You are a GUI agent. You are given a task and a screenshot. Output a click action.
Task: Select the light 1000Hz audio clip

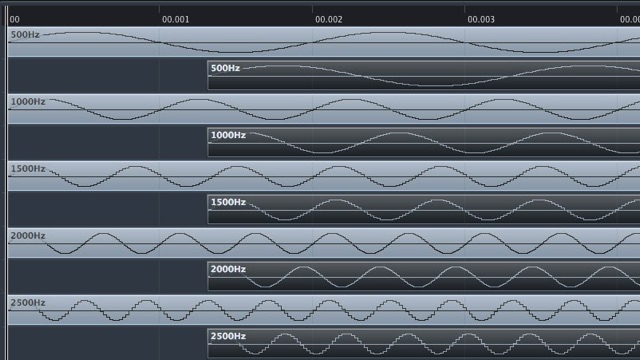click(324, 109)
